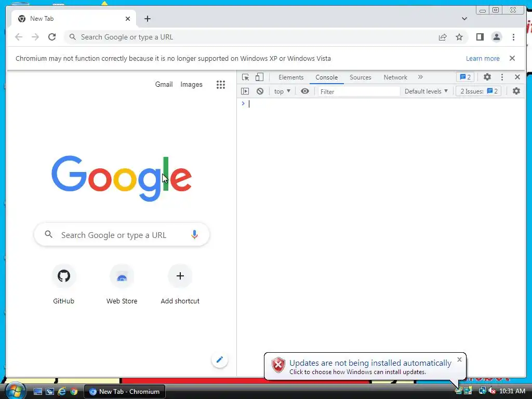The width and height of the screenshot is (532, 399).
Task: Open the Gmail link
Action: [164, 84]
